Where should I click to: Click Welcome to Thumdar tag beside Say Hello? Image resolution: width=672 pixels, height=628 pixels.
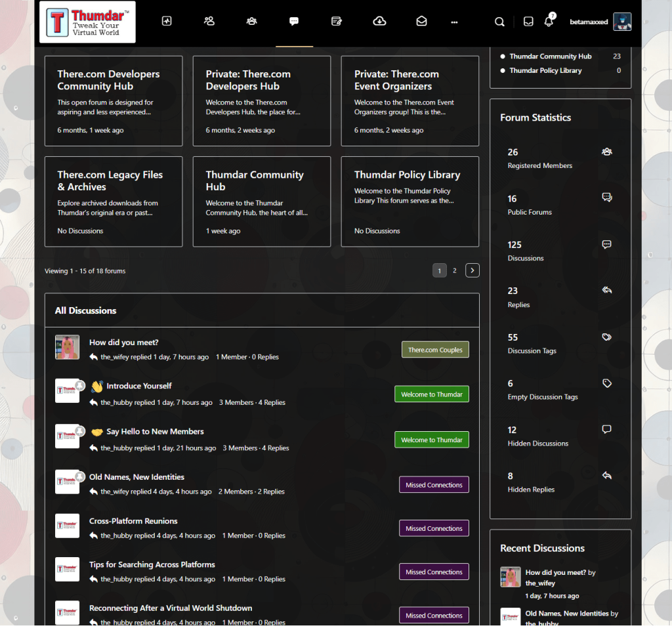click(x=432, y=440)
